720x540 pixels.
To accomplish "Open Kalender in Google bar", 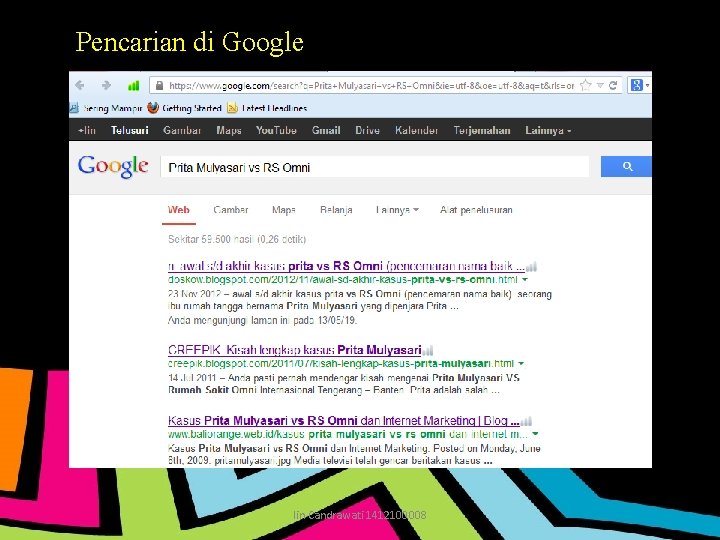I will click(416, 130).
